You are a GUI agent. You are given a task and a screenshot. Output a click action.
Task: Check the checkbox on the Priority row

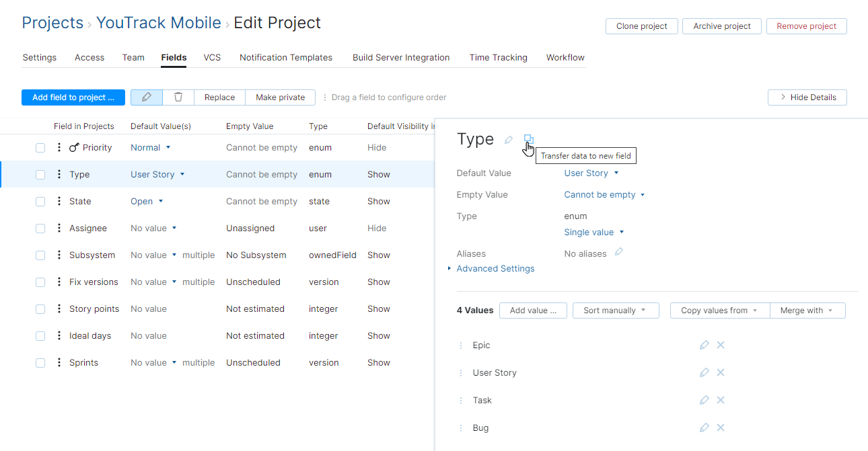click(x=40, y=147)
